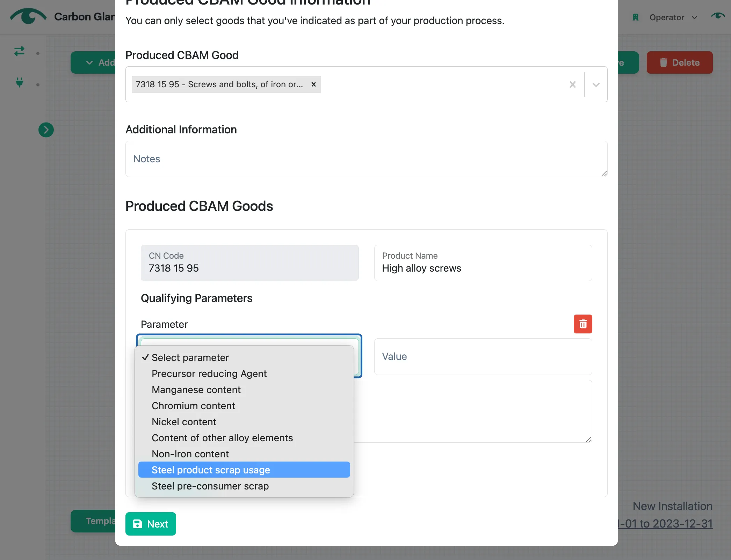Viewport: 731px width, 560px height.
Task: Open the power plug sidebar icon
Action: pyautogui.click(x=20, y=82)
